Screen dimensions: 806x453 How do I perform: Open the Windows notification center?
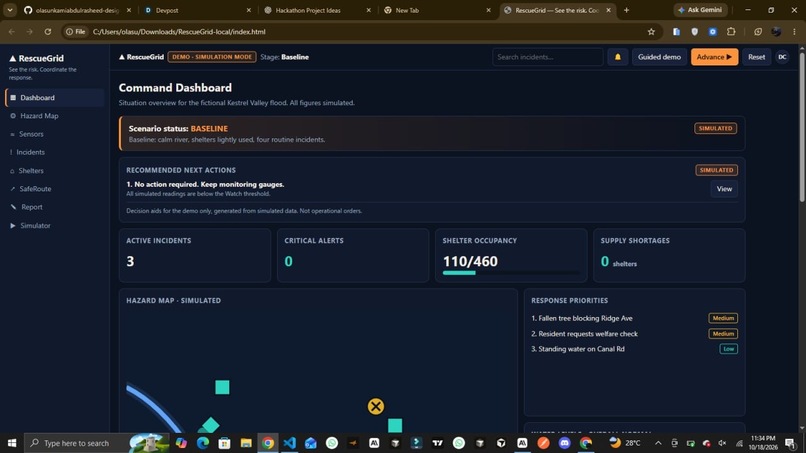pos(791,443)
